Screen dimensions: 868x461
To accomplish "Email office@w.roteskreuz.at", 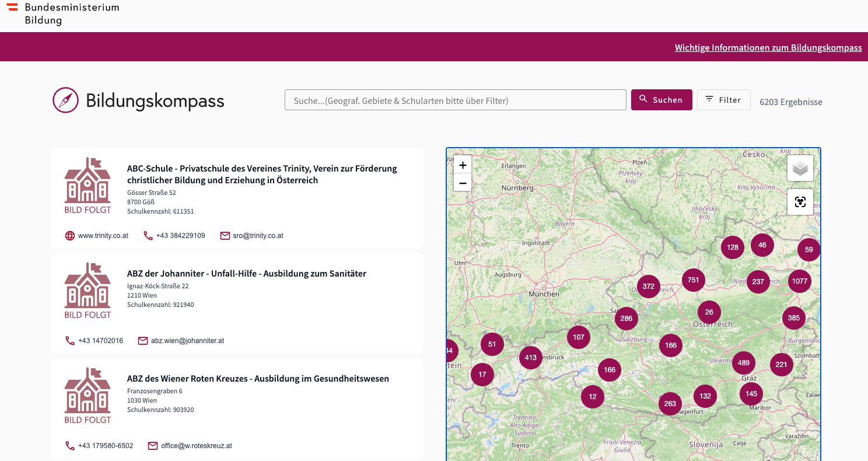I will point(197,446).
